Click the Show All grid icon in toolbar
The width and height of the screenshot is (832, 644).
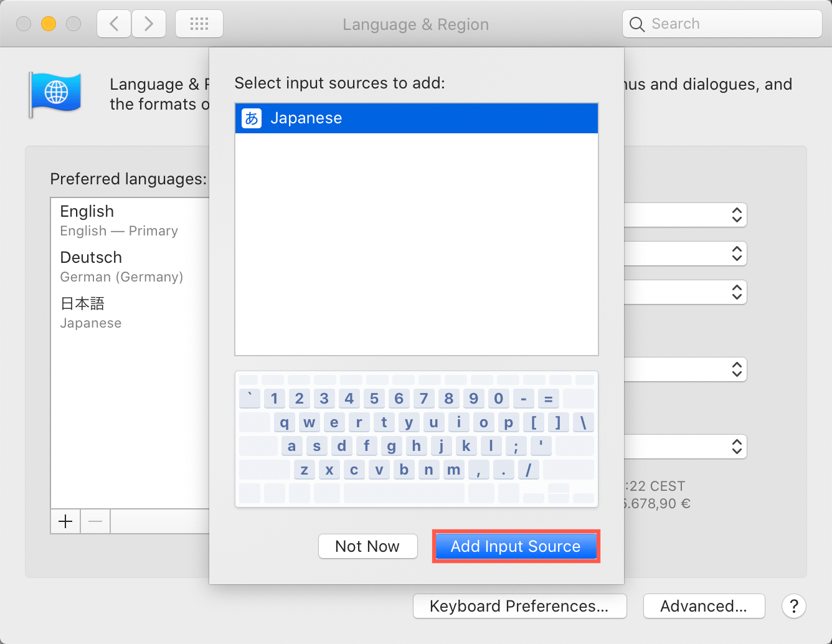tap(199, 23)
